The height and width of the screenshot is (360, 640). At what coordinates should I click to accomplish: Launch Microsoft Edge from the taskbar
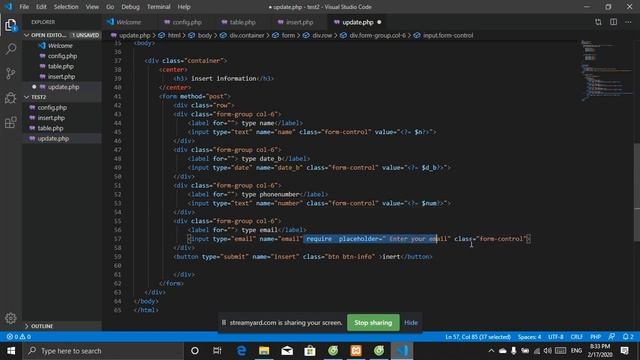coord(241,351)
